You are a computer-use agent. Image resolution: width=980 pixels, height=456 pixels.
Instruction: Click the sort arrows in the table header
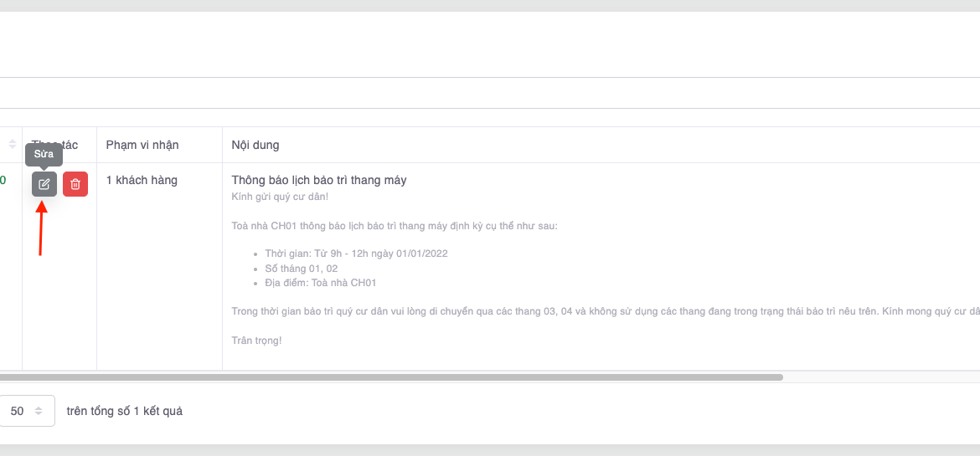12,145
